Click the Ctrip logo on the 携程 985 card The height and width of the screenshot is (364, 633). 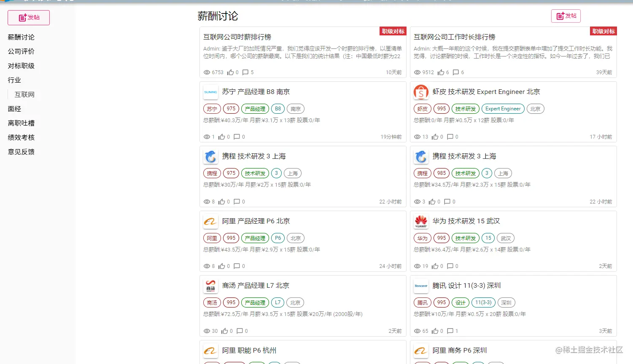pos(421,156)
